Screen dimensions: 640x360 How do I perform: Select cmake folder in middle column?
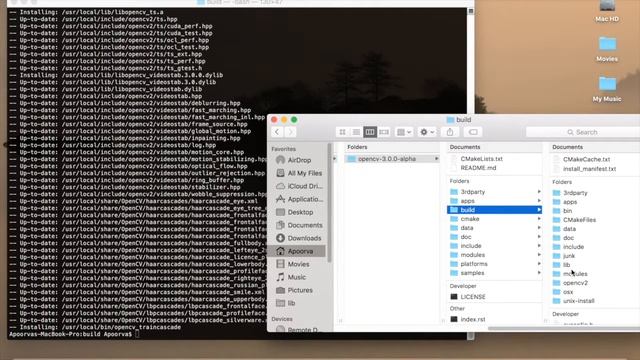[469, 219]
